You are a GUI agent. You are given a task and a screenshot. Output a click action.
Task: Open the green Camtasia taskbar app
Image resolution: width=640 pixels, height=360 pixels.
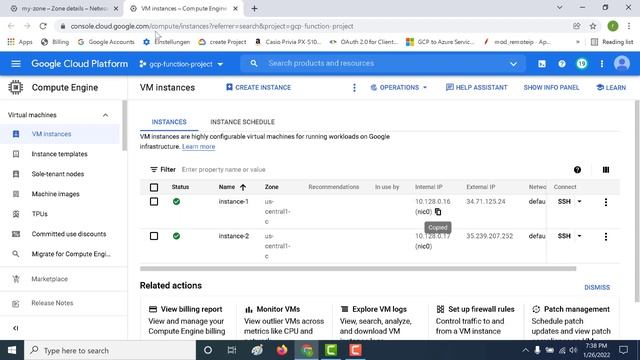[331, 350]
